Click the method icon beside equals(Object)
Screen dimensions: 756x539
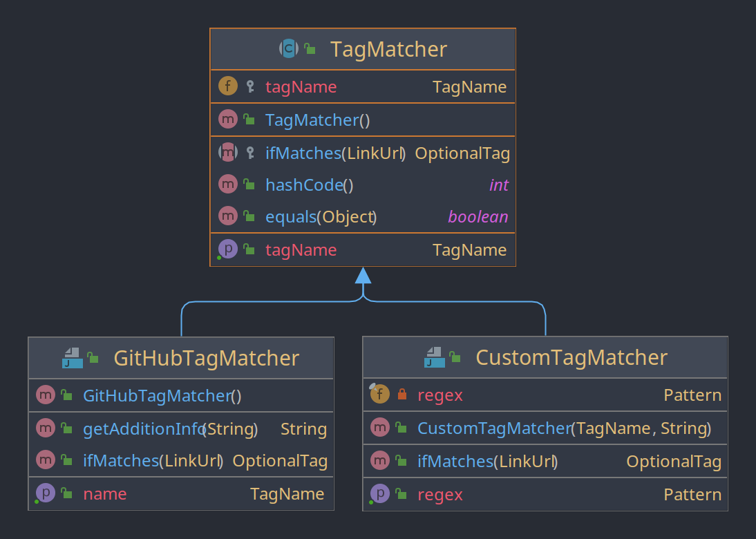coord(228,216)
